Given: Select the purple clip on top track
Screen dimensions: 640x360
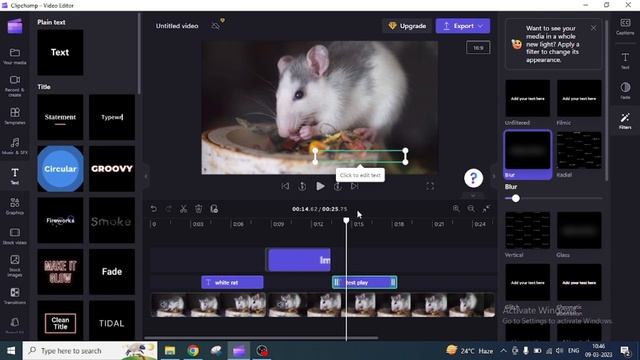Looking at the screenshot, I should point(299,260).
